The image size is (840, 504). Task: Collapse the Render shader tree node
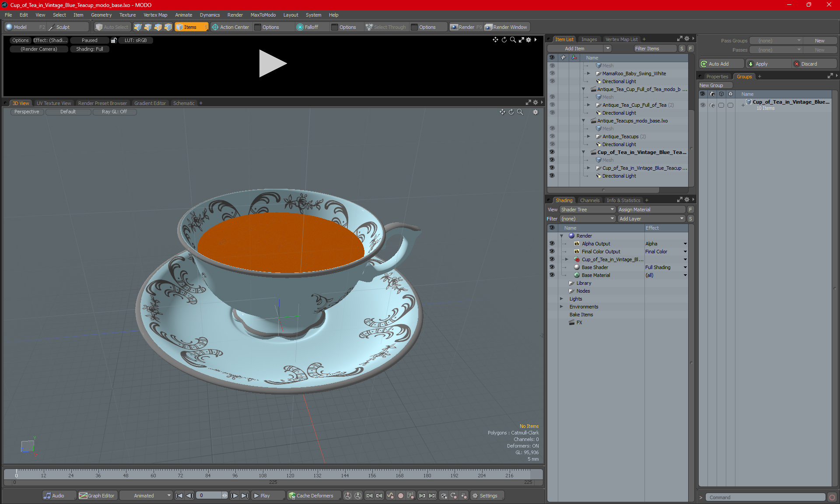click(562, 236)
